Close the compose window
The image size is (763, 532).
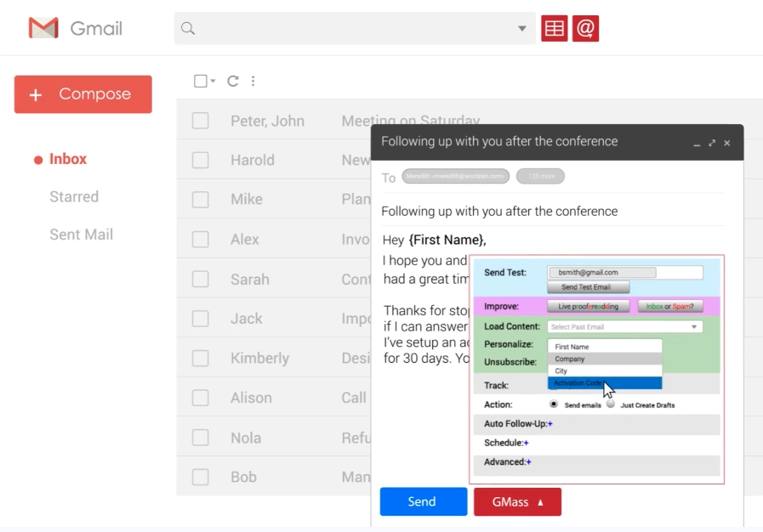coord(727,143)
